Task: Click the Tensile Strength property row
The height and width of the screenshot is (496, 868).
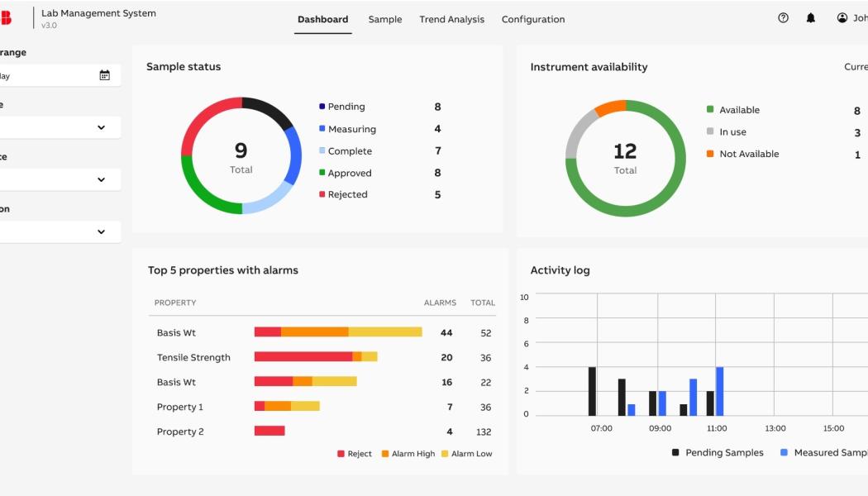Action: click(x=193, y=357)
